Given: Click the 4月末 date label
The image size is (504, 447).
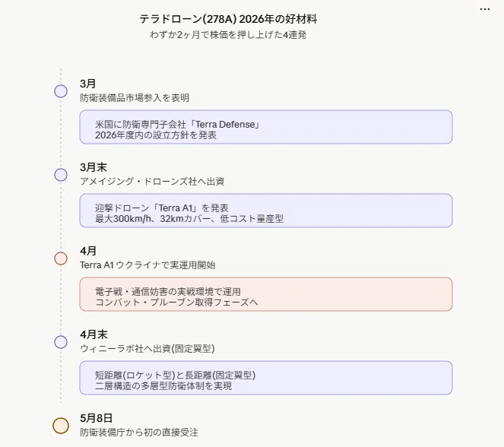Looking at the screenshot, I should click(94, 334).
